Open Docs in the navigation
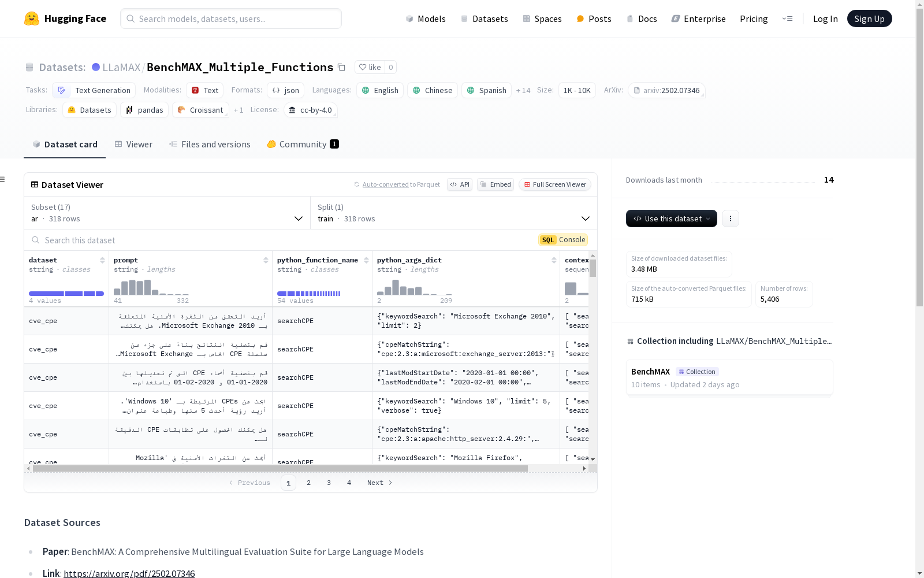This screenshot has width=924, height=578. [x=642, y=18]
